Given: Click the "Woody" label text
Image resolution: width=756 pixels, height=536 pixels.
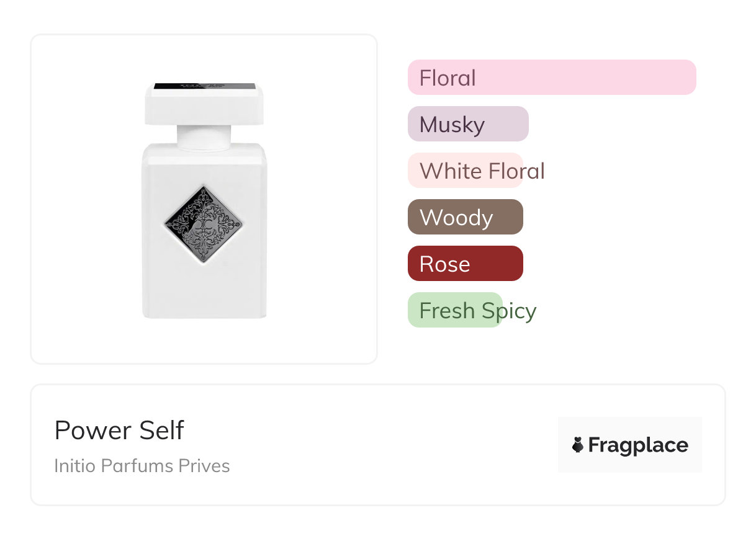Looking at the screenshot, I should coord(456,218).
